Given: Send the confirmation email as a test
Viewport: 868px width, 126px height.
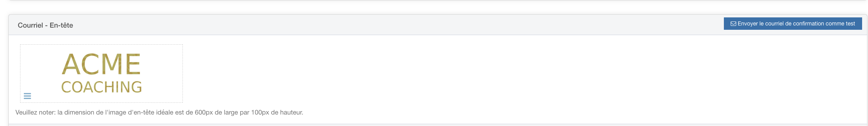Looking at the screenshot, I should point(793,24).
